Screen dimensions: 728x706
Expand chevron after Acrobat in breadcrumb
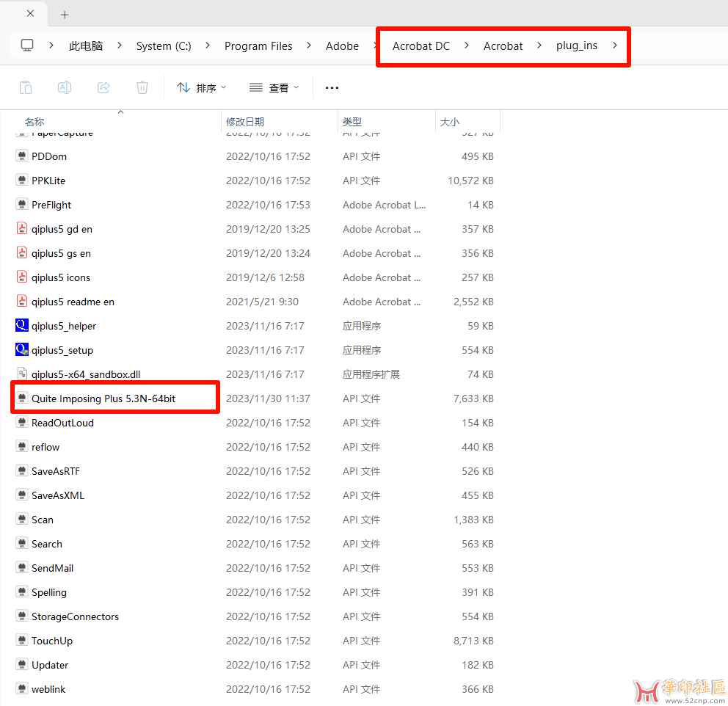coord(539,46)
